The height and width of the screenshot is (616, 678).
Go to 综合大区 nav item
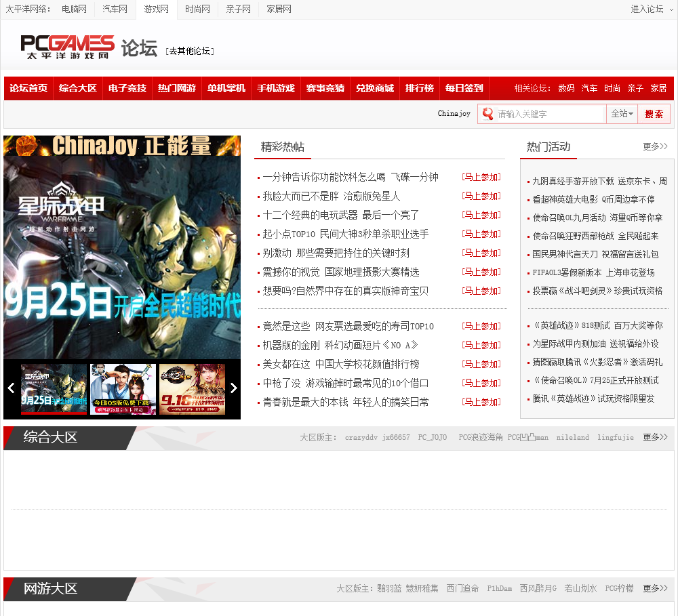[x=78, y=88]
